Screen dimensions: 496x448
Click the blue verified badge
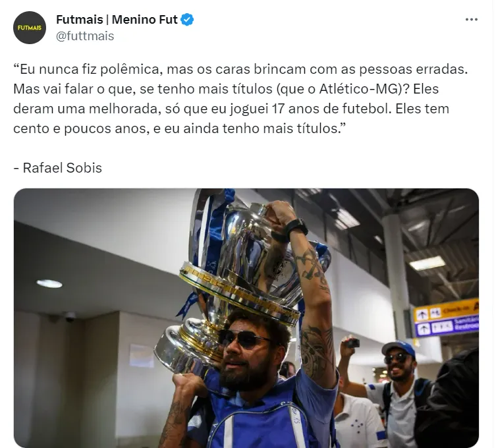[187, 20]
